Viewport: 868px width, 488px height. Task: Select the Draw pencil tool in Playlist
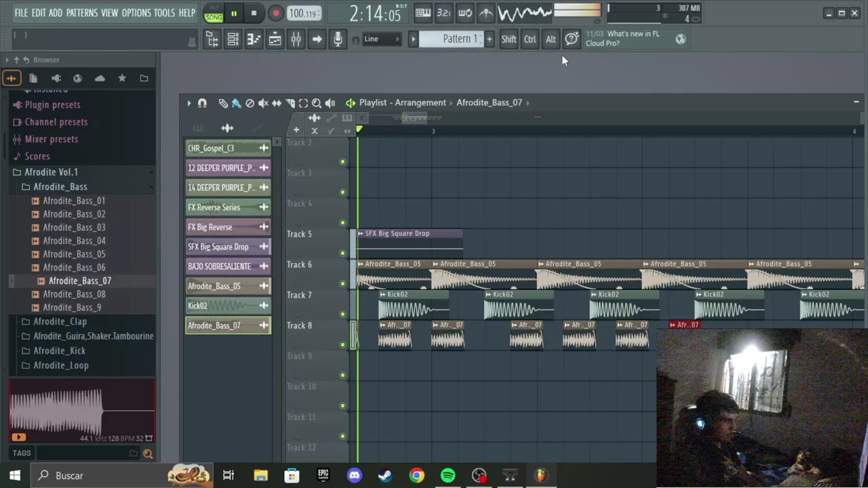pyautogui.click(x=223, y=103)
